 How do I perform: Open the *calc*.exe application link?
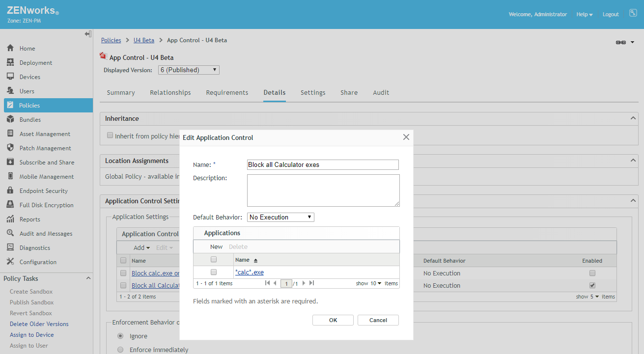pyautogui.click(x=250, y=272)
